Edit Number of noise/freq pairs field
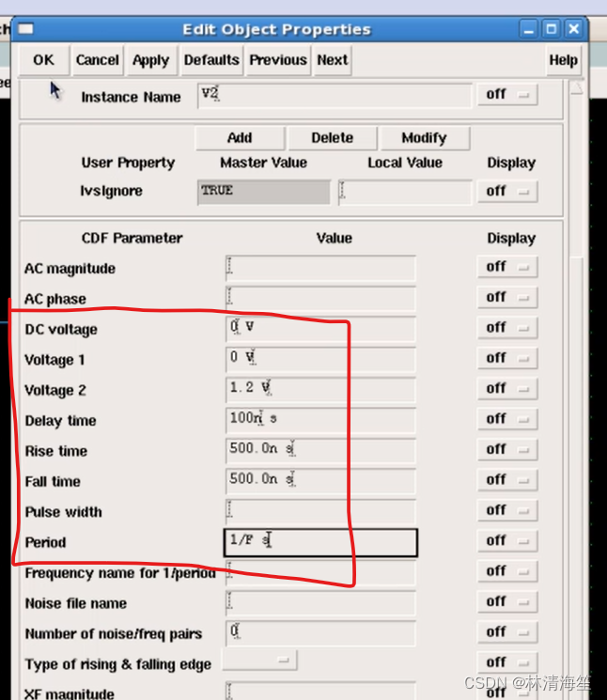Viewport: 607px width, 700px height. (x=321, y=633)
